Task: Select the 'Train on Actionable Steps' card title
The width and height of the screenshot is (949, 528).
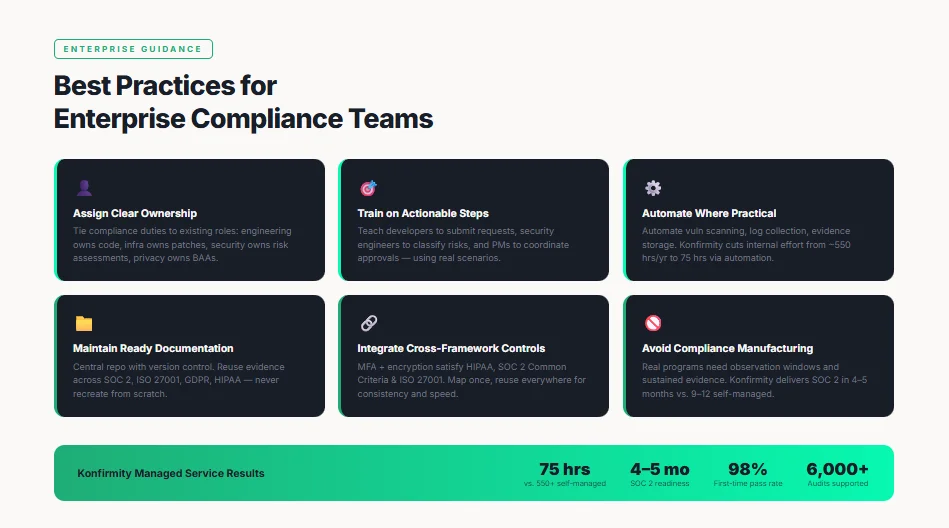Action: click(x=422, y=213)
